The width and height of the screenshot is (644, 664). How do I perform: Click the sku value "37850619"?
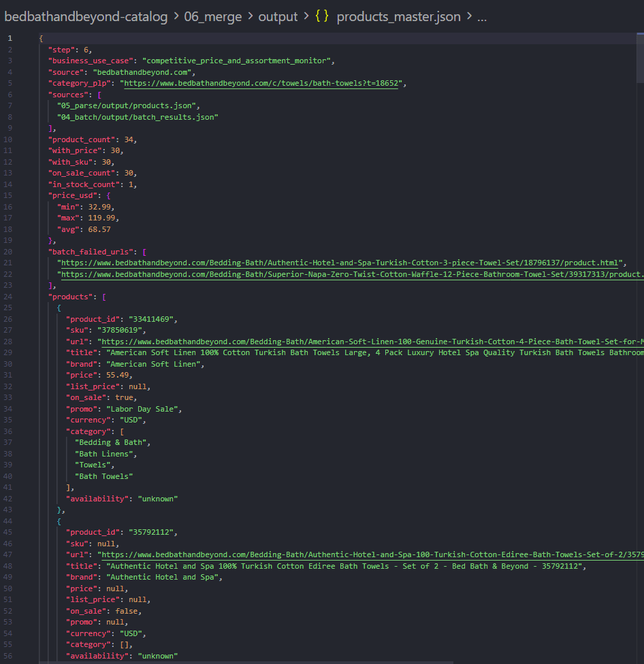[x=120, y=330]
